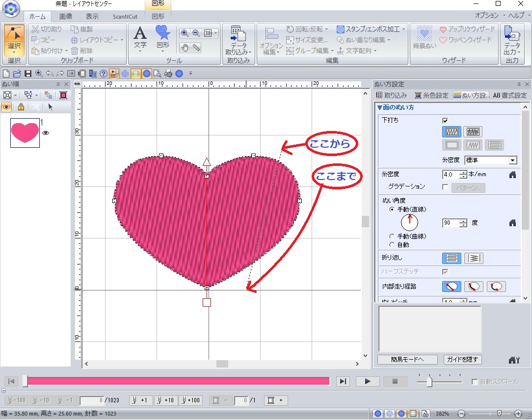The height and width of the screenshot is (420, 532).
Task: Open 回転/反転 dropdown
Action: [x=326, y=29]
